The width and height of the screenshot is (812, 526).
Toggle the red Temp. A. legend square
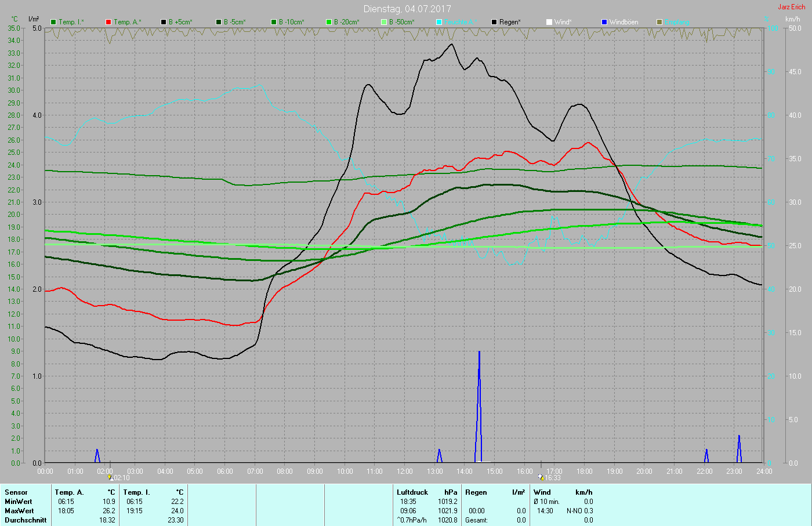click(x=108, y=22)
